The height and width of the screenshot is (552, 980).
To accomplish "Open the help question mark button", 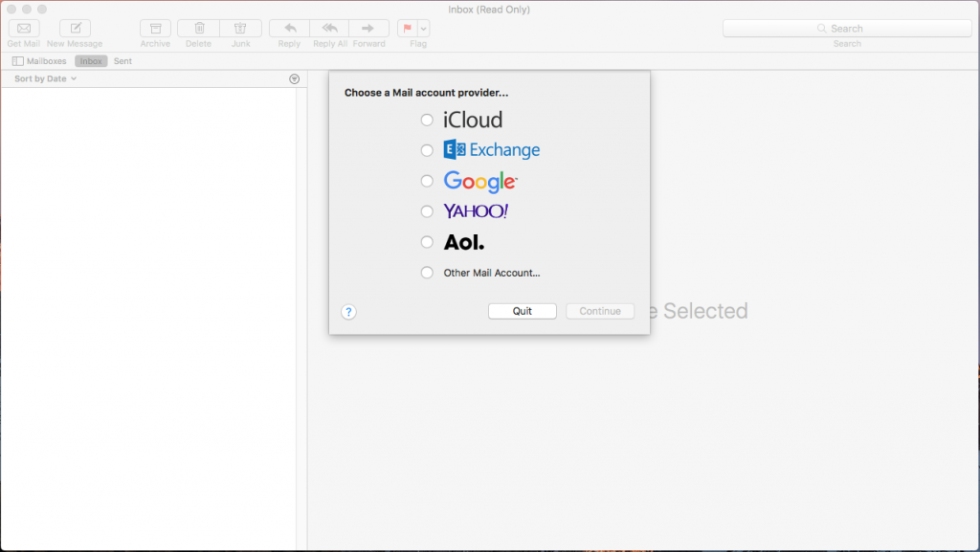I will (348, 312).
